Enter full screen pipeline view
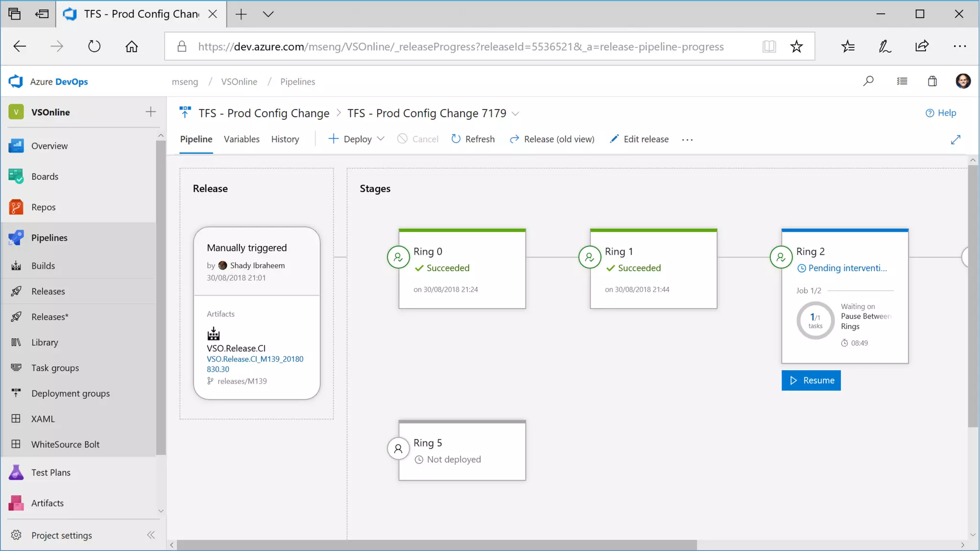980x551 pixels. click(955, 139)
